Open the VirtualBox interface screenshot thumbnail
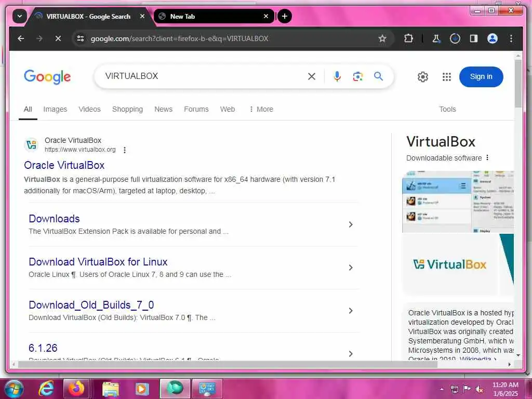 point(458,202)
